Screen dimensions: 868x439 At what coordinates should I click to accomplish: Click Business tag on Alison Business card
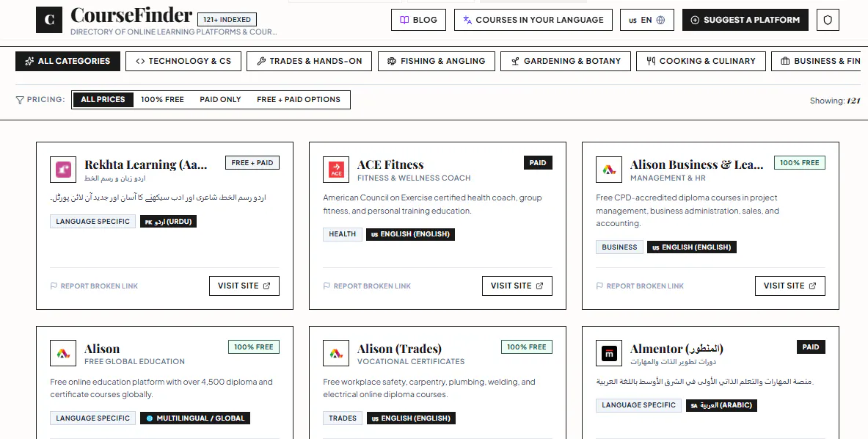click(619, 247)
